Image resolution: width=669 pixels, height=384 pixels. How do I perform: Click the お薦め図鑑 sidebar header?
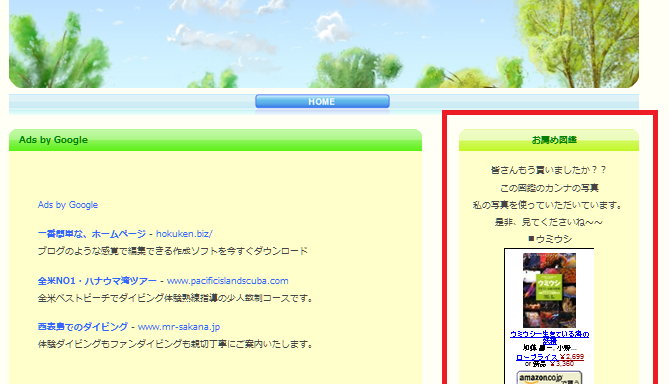pyautogui.click(x=549, y=140)
